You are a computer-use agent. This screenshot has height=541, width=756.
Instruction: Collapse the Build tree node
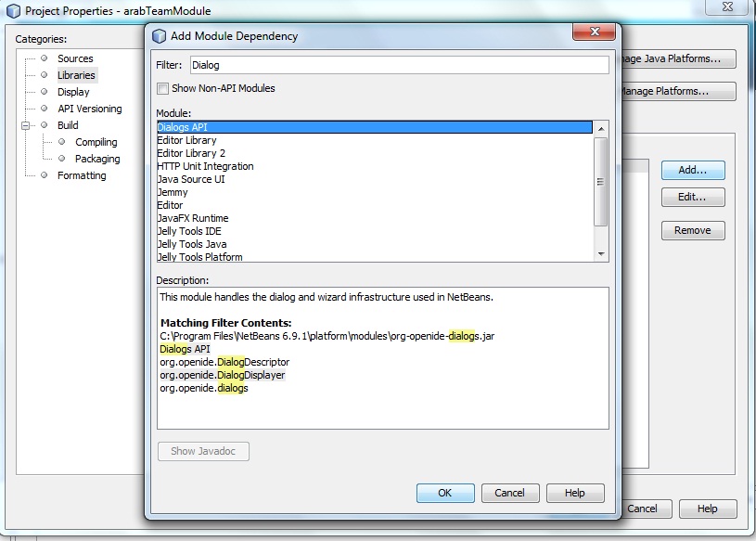(26, 125)
